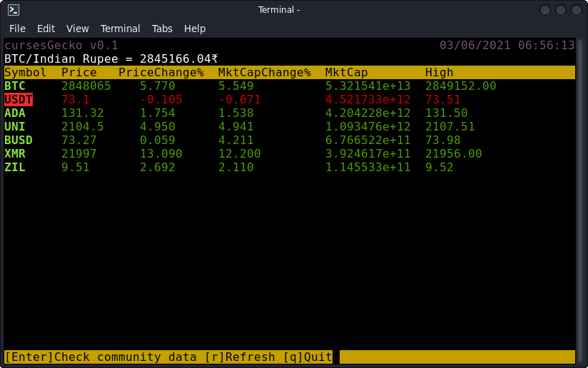
Task: Click USDT price change -0.105
Action: coord(161,99)
